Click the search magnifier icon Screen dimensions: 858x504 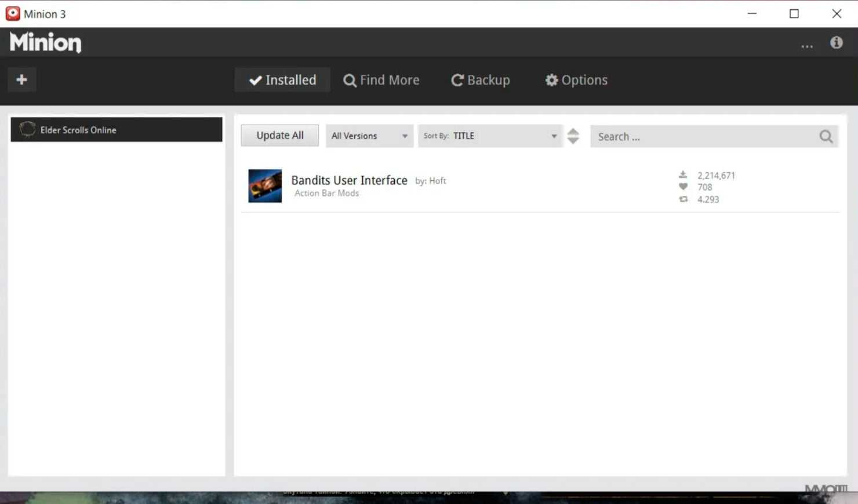click(x=826, y=136)
